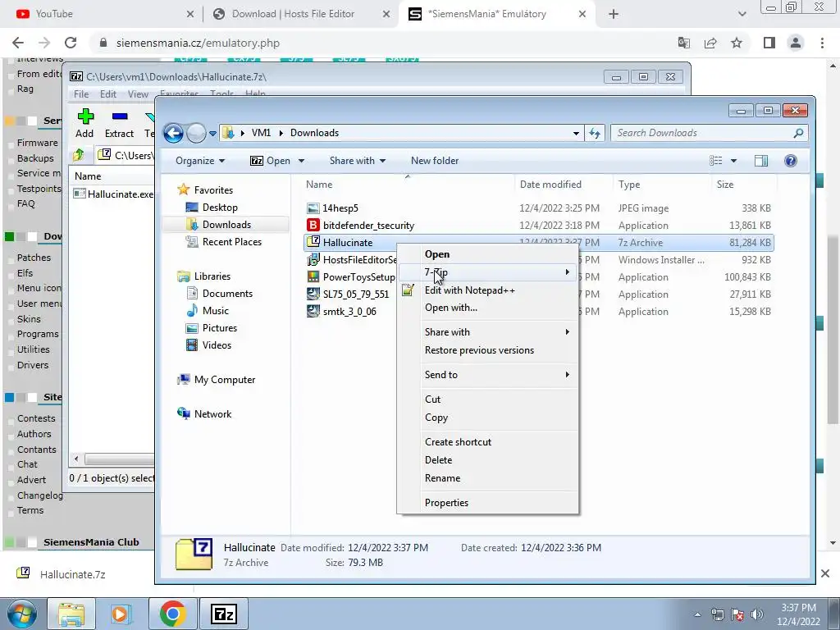Open the view options dropdown arrow

733,161
